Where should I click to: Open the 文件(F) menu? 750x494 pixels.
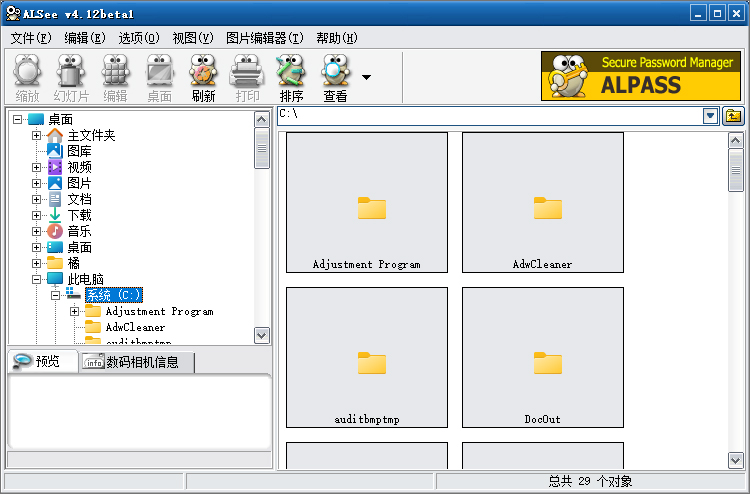coord(31,38)
